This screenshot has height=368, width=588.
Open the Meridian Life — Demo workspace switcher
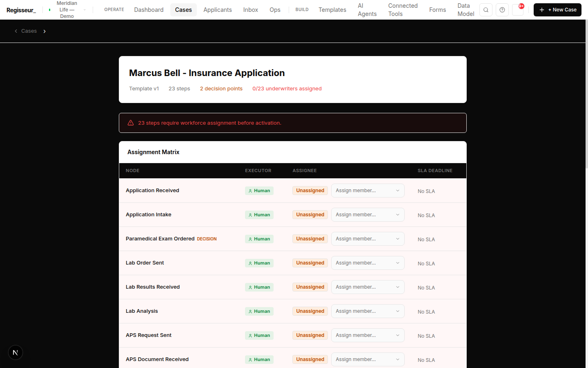point(67,10)
